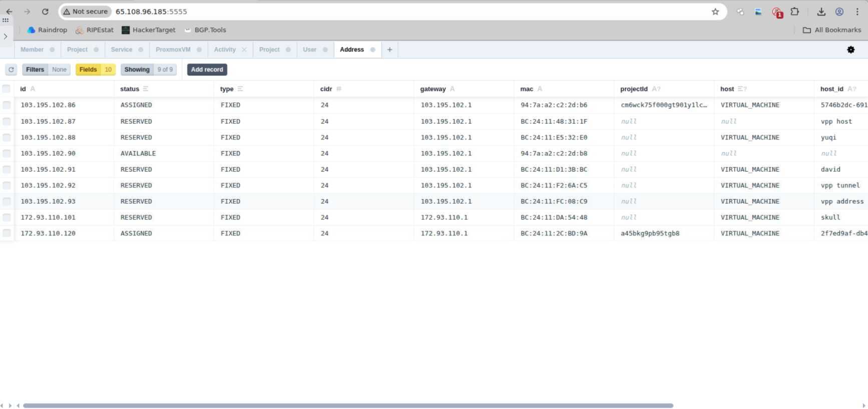Open the HackerTarget bookmark
Viewport: 868px width, 409px height.
[149, 30]
